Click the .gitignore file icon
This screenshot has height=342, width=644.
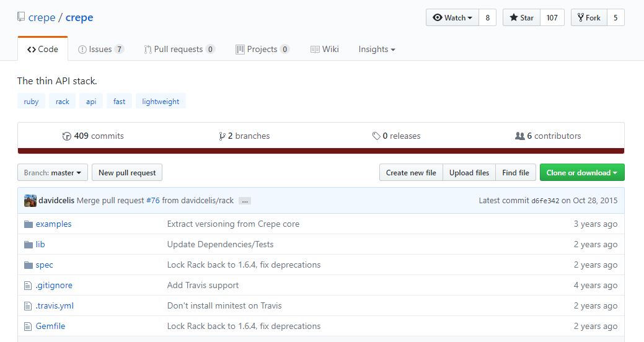pyautogui.click(x=28, y=286)
